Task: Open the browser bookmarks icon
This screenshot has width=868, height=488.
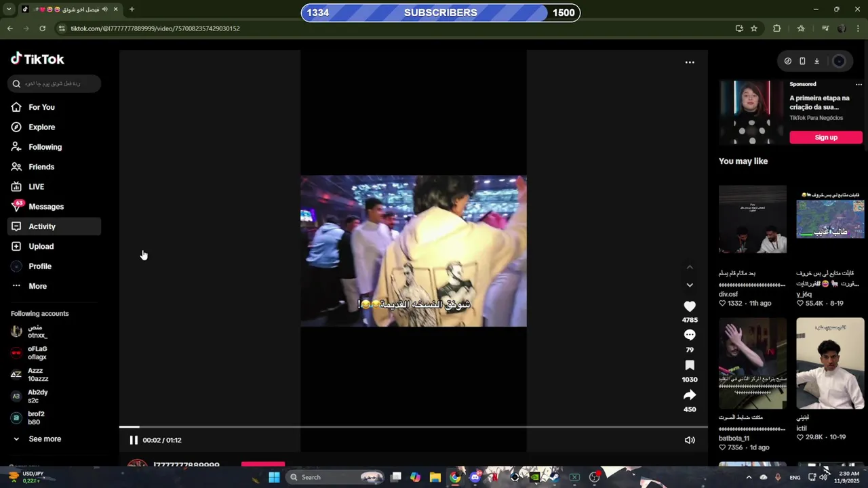Action: click(x=801, y=28)
